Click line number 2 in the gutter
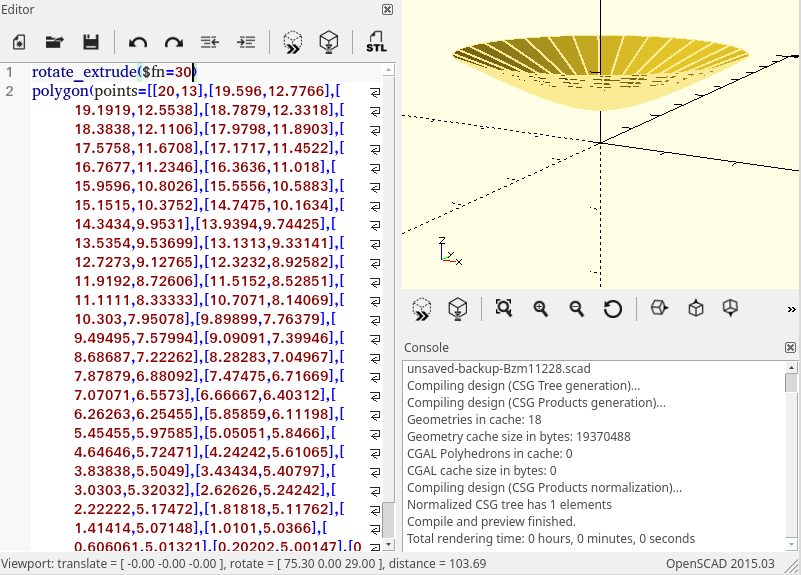The image size is (801, 575). 9,91
